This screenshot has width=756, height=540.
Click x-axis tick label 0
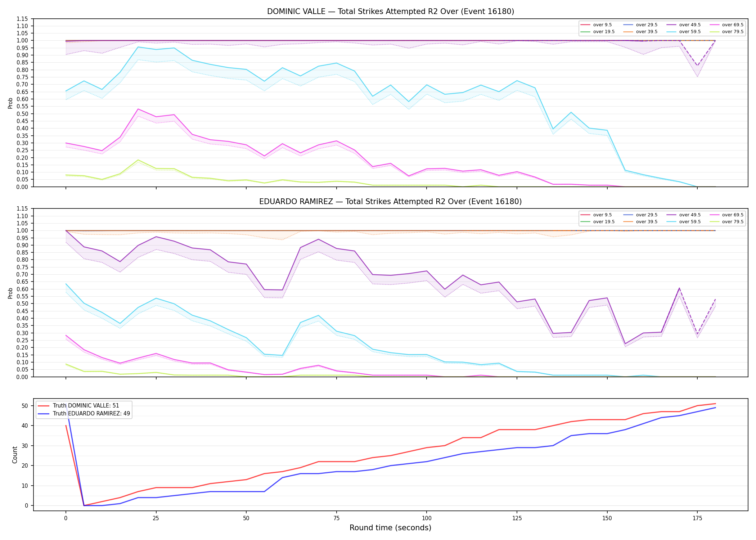66,518
